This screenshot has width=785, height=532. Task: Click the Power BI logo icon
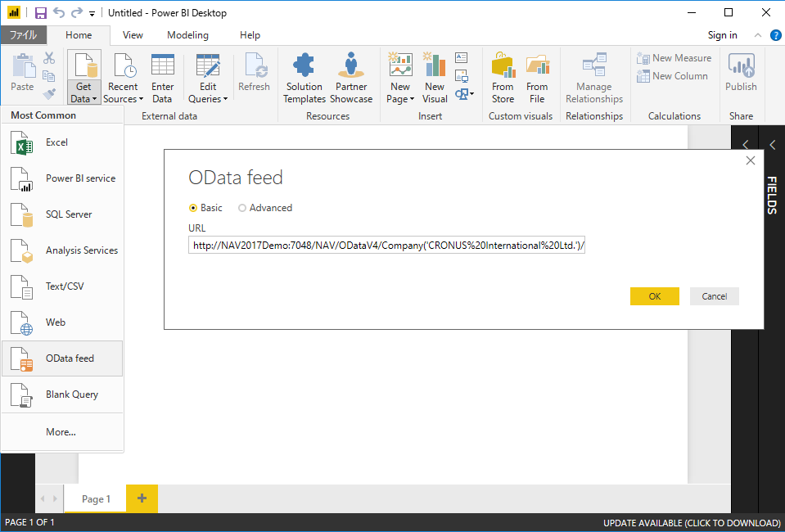(14, 13)
